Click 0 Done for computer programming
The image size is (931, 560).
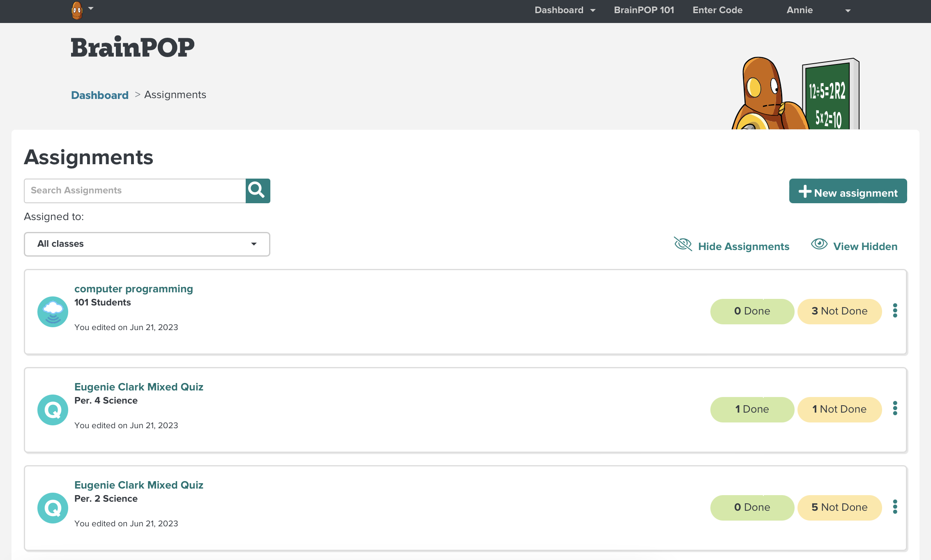752,311
